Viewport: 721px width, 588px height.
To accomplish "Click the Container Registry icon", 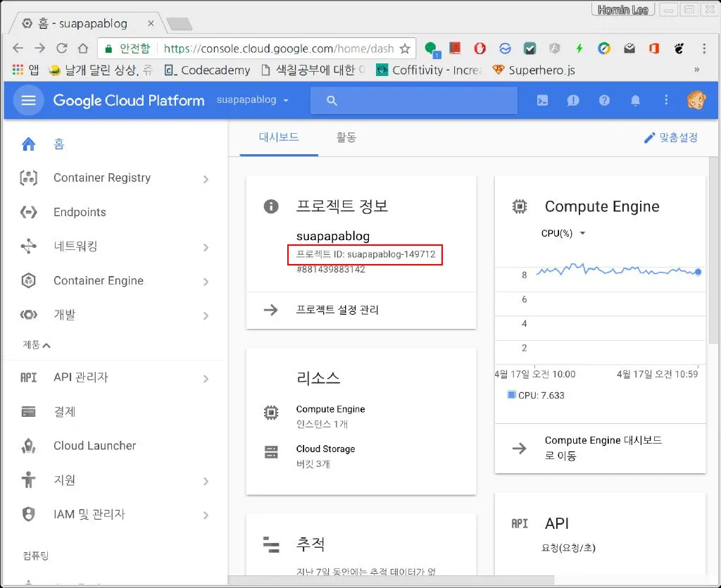I will (x=28, y=178).
